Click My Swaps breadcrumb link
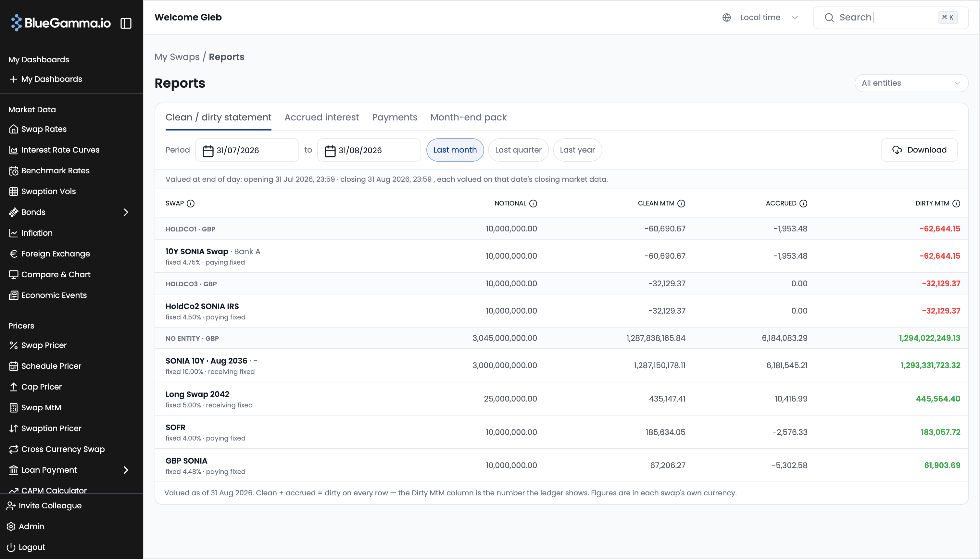Image resolution: width=980 pixels, height=559 pixels. 177,57
